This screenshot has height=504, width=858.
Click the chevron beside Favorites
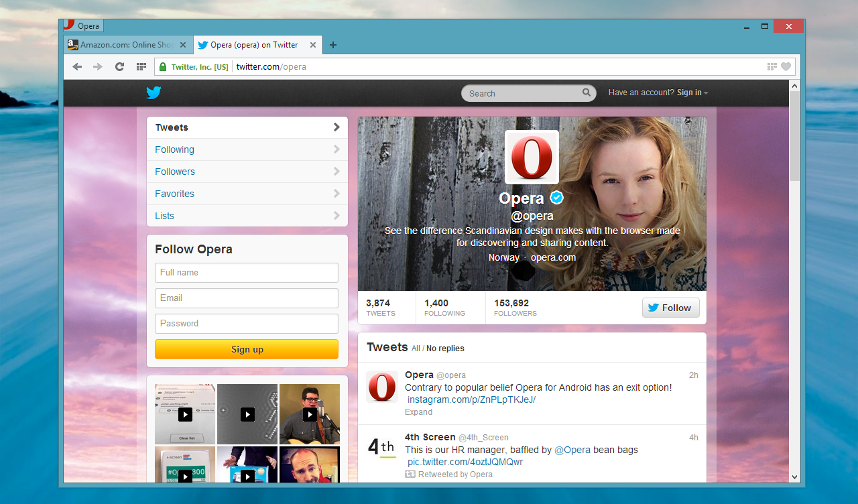click(x=336, y=194)
